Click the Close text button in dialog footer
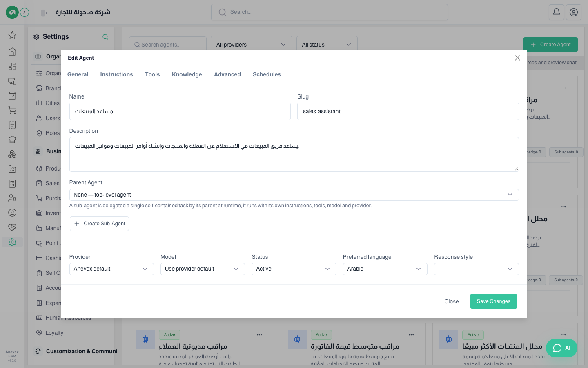Viewport: 588px width, 368px height. [x=452, y=301]
